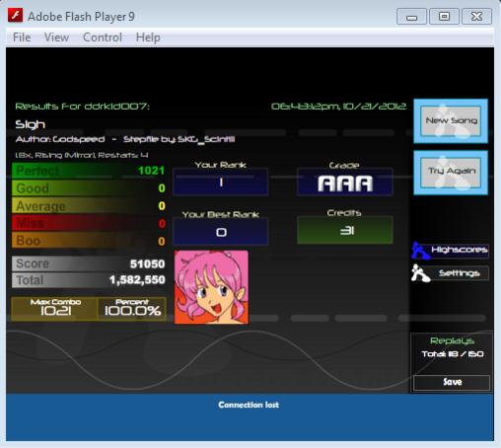Minimize the Flash Player window
The height and width of the screenshot is (448, 501).
pos(411,17)
